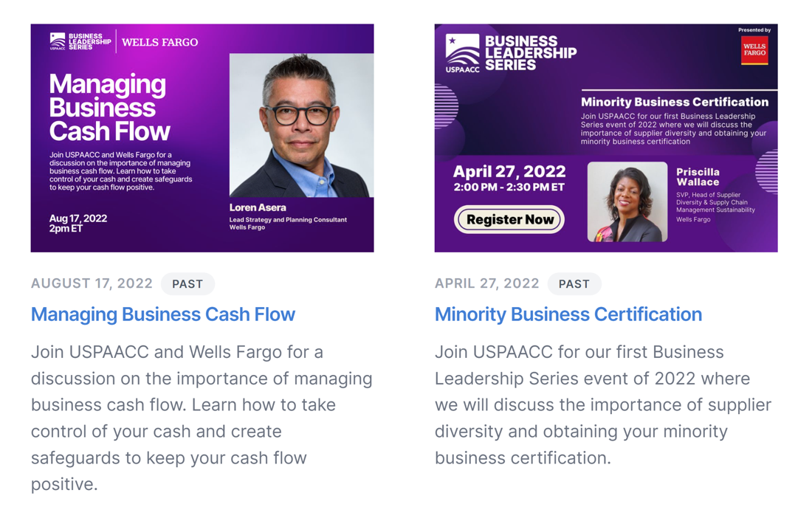Viewport: 812px width, 507px height.
Task: Click the red Wells Fargo logo icon
Action: click(x=754, y=50)
